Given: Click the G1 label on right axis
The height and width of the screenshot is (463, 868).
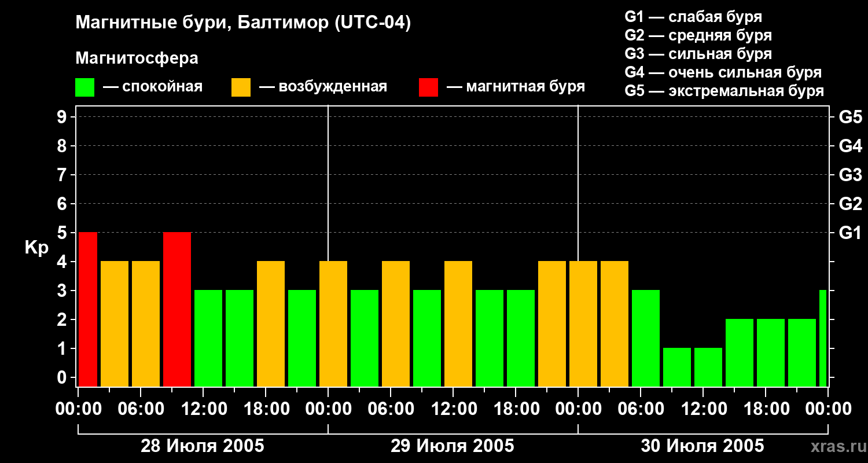Looking at the screenshot, I should click(x=850, y=233).
